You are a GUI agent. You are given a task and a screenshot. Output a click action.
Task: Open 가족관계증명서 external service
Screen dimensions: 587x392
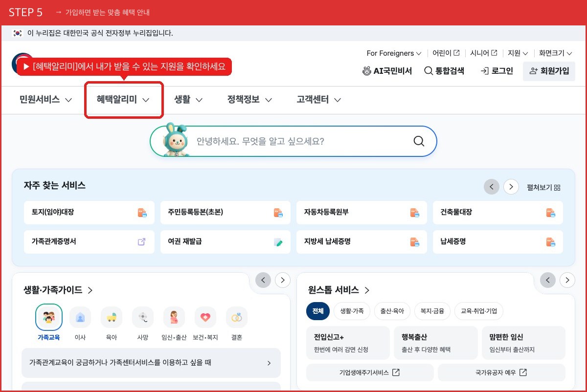click(x=89, y=241)
